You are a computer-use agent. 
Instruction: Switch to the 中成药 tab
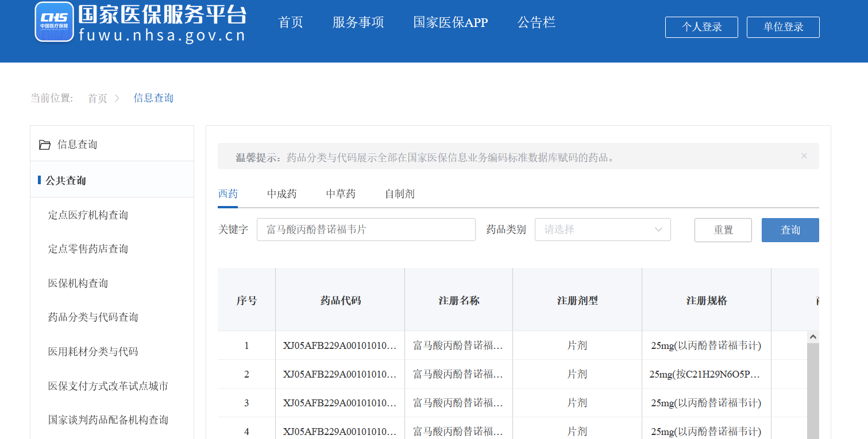[281, 194]
